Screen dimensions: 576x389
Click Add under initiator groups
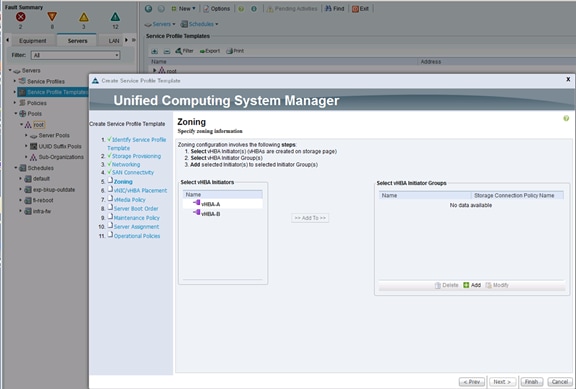(x=472, y=285)
